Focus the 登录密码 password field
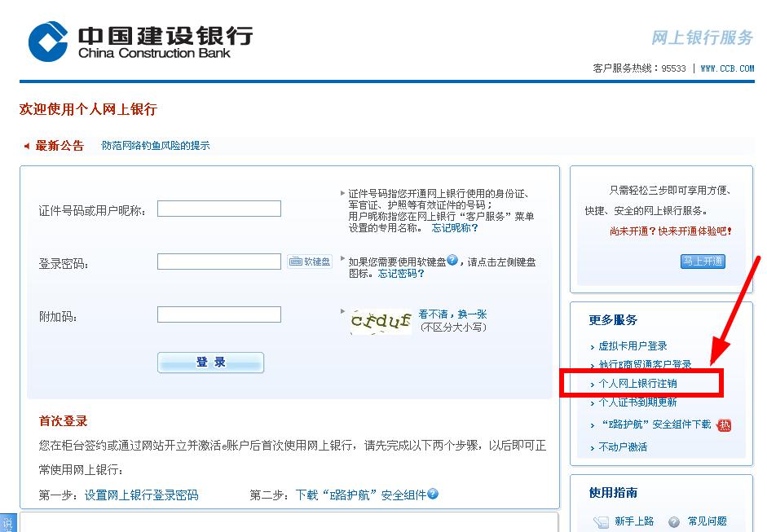767x532 pixels. click(x=219, y=262)
